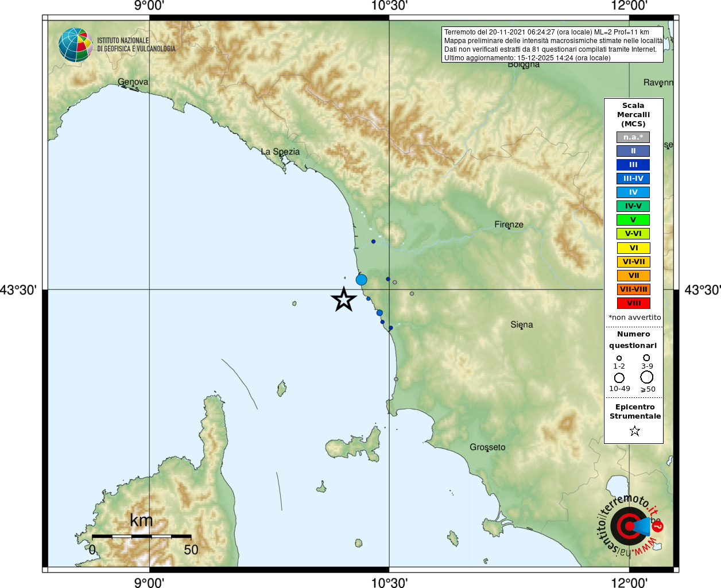The width and height of the screenshot is (721, 588).
Task: Select the grey n.a.* legend swatch
Action: coord(633,137)
